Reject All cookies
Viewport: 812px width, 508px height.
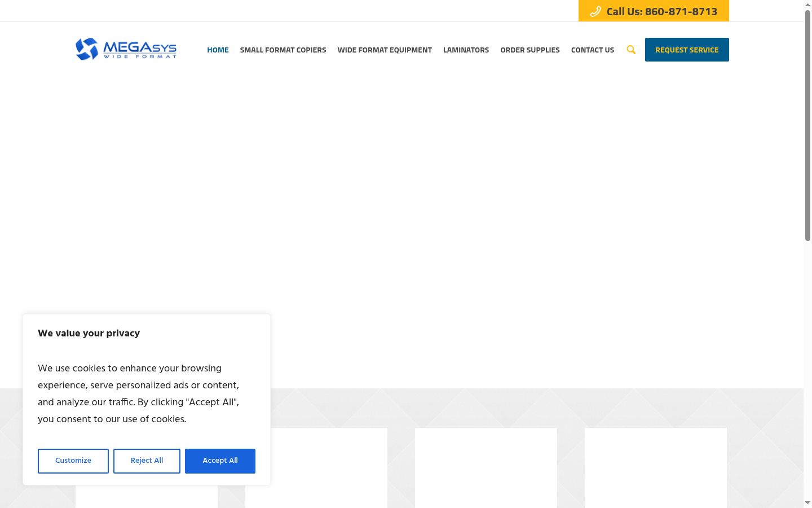pyautogui.click(x=147, y=461)
